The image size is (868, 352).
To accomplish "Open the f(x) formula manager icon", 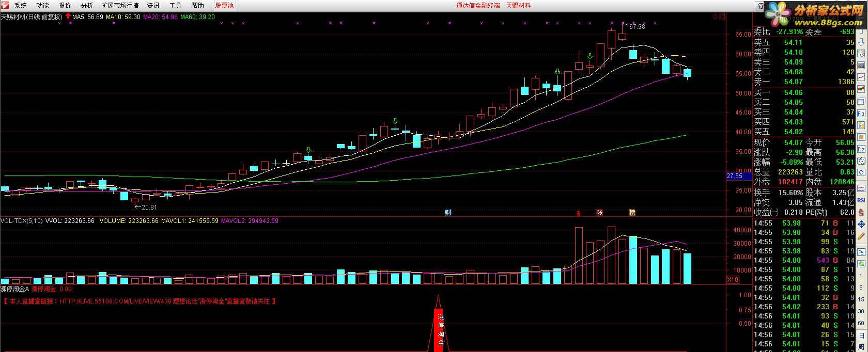I will (x=861, y=161).
